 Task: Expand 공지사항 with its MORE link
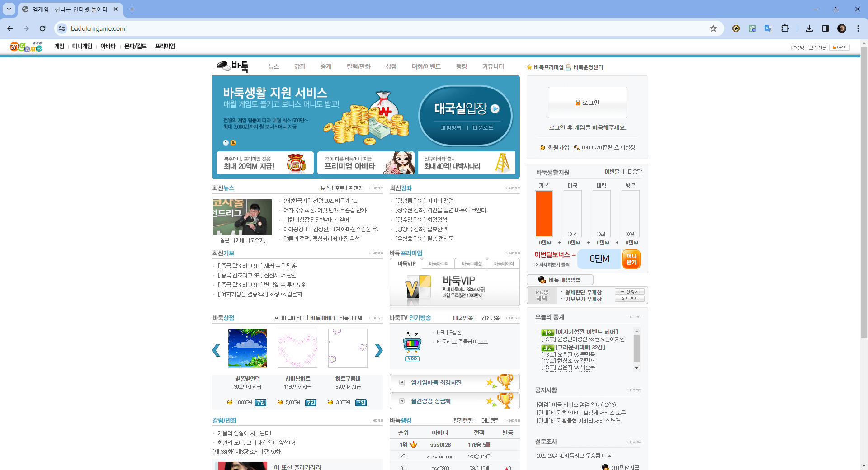(x=634, y=390)
